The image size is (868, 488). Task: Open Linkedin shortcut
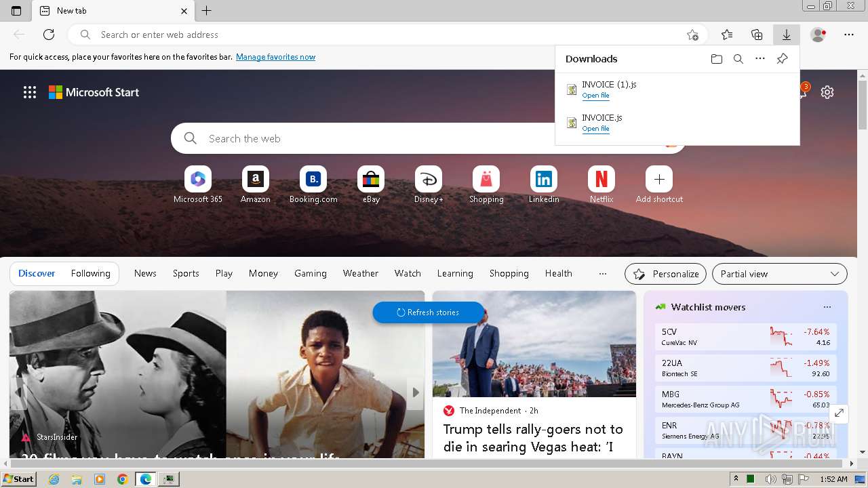click(x=544, y=184)
